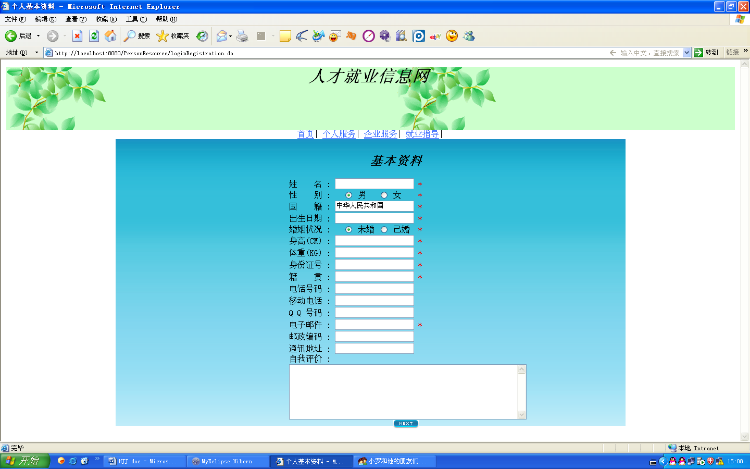Open the Start (开始) button
Viewport: 750px width, 469px height.
coord(24,461)
